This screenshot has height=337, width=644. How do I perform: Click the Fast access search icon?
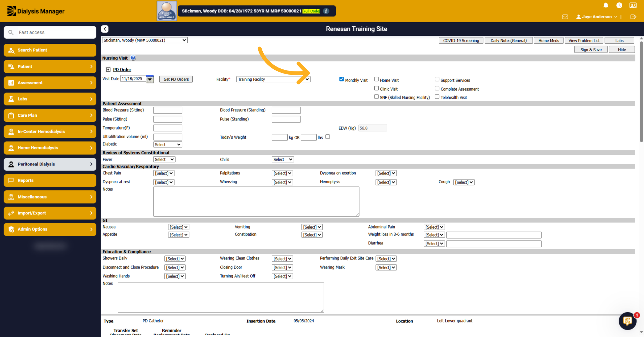click(x=11, y=32)
